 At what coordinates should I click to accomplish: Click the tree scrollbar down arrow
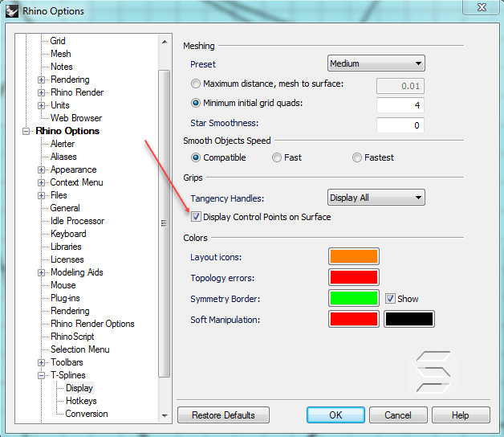pyautogui.click(x=165, y=416)
